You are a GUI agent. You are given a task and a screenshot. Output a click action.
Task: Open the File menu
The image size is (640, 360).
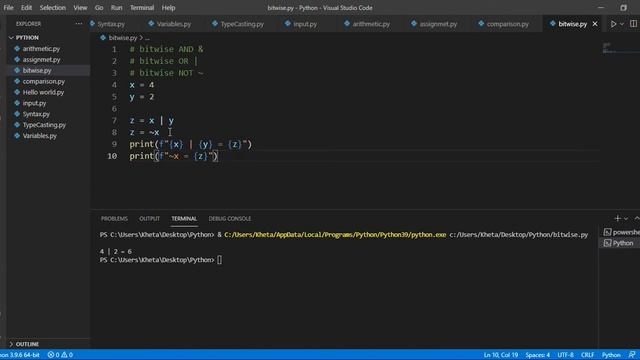point(8,8)
